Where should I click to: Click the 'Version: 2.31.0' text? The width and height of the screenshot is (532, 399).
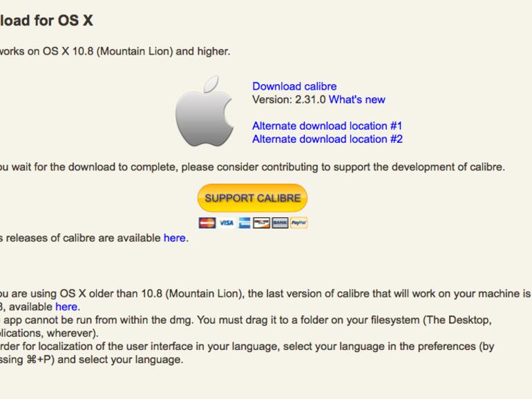click(289, 99)
